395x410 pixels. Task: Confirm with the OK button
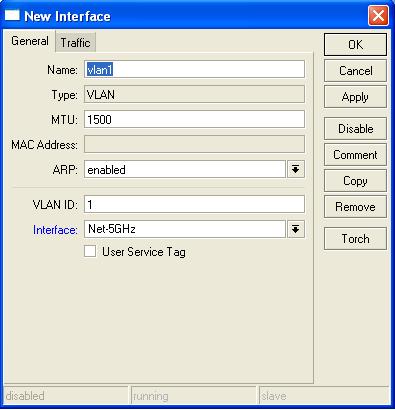pos(355,44)
